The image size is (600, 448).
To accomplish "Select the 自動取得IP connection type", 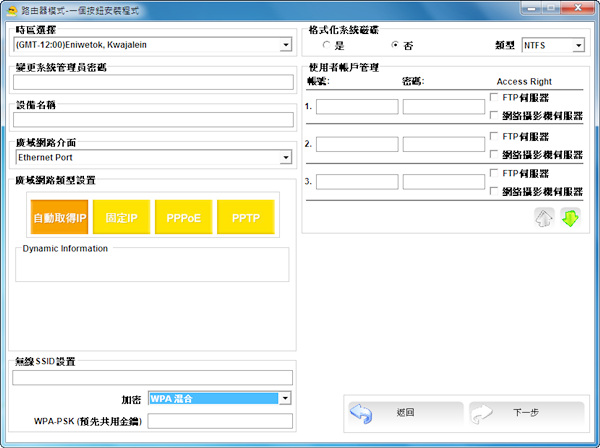I will click(x=60, y=217).
